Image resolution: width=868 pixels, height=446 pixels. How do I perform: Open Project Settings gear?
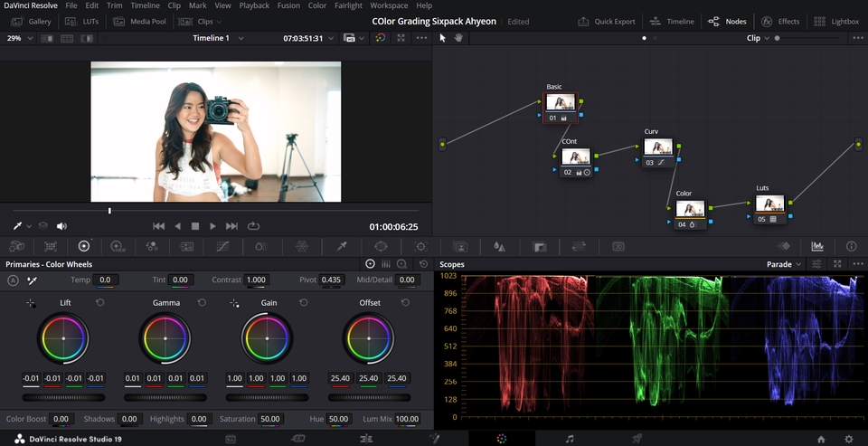tap(849, 440)
